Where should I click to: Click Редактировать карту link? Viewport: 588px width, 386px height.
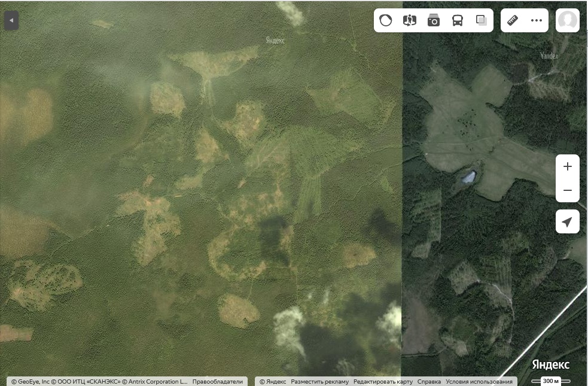(x=383, y=381)
